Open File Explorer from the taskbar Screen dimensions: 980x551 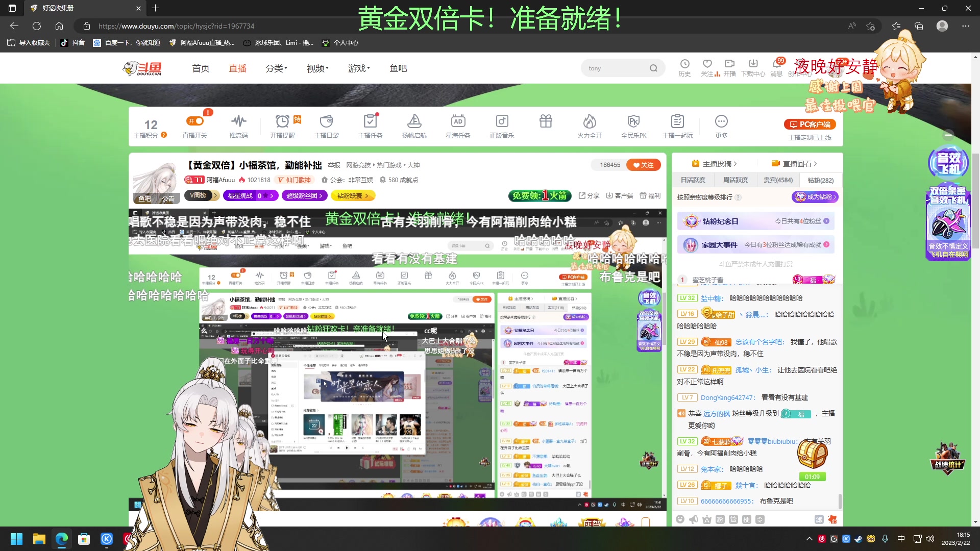tap(39, 539)
